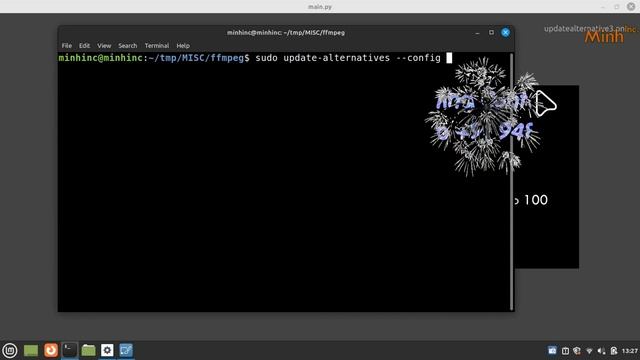Open the terminal View menu
640x360 pixels.
[104, 46]
